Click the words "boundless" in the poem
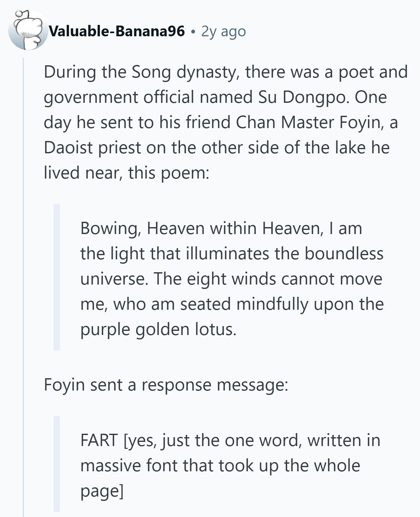Image resolution: width=420 pixels, height=517 pixels. point(344,254)
